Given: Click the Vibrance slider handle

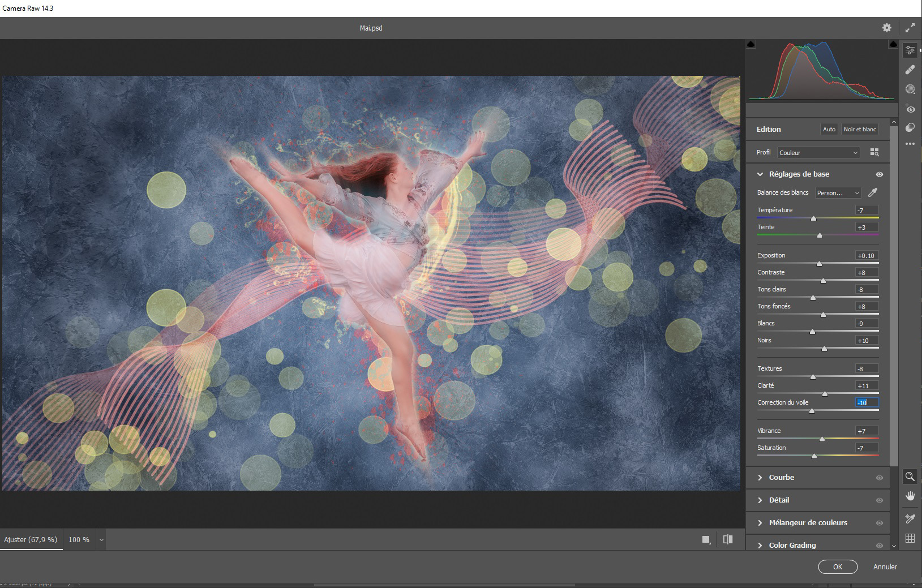Looking at the screenshot, I should 822,439.
